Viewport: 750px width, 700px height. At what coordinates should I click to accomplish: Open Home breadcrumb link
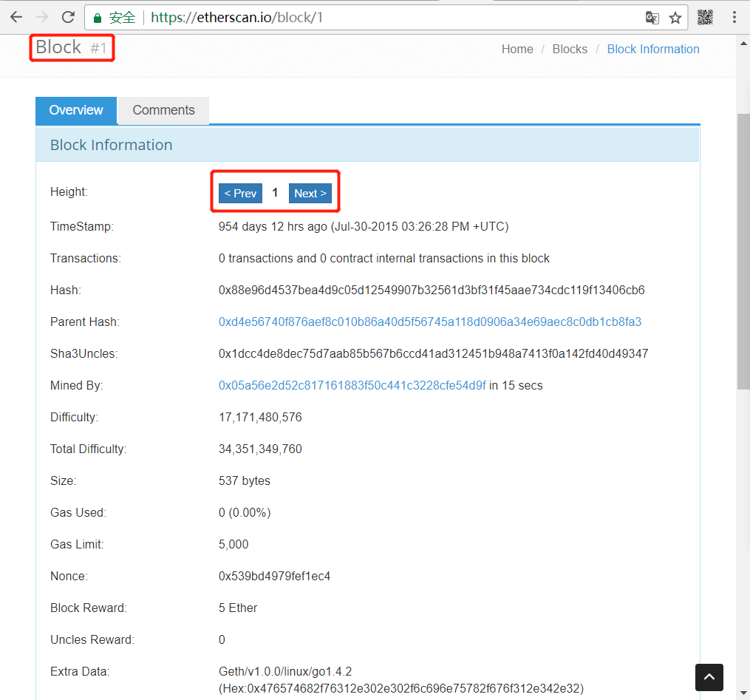coord(517,50)
